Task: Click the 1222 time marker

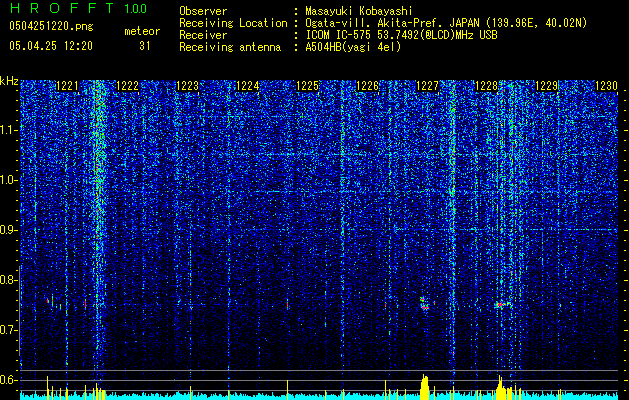Action: coord(128,86)
